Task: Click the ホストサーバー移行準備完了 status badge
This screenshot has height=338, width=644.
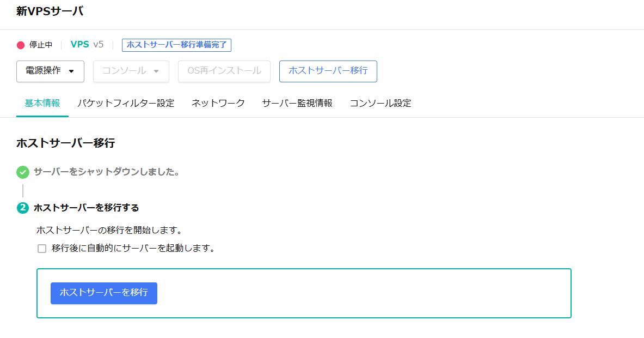Action: 177,45
